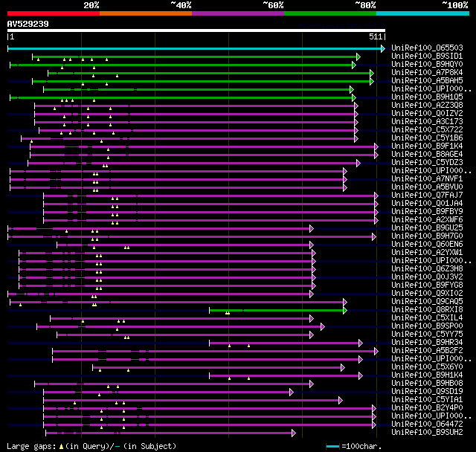This screenshot has width=476, height=452.
Task: Select the UniRef100_B9FYG8 label
Action: coord(427,285)
